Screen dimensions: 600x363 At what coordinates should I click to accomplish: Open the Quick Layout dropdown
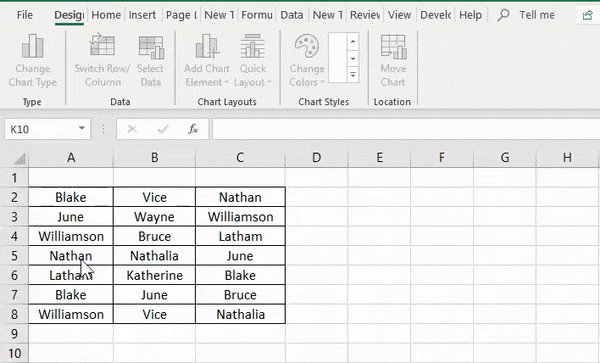tap(253, 60)
